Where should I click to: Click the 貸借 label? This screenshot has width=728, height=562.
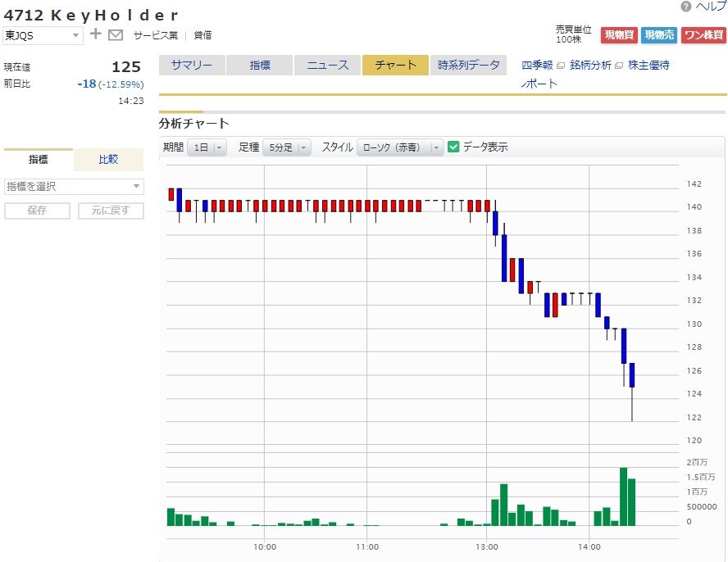click(x=202, y=35)
